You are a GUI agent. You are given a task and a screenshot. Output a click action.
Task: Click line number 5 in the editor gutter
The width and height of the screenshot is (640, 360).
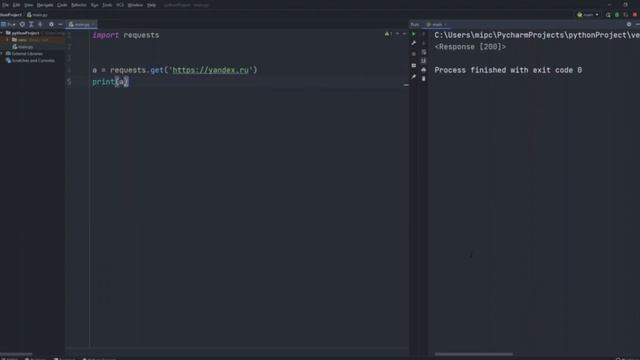pos(69,82)
